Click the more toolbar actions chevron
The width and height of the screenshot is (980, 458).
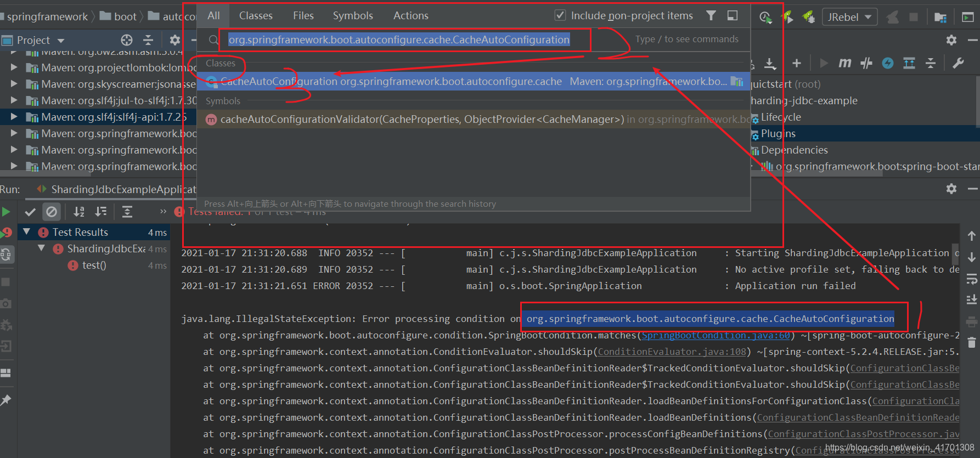[163, 212]
